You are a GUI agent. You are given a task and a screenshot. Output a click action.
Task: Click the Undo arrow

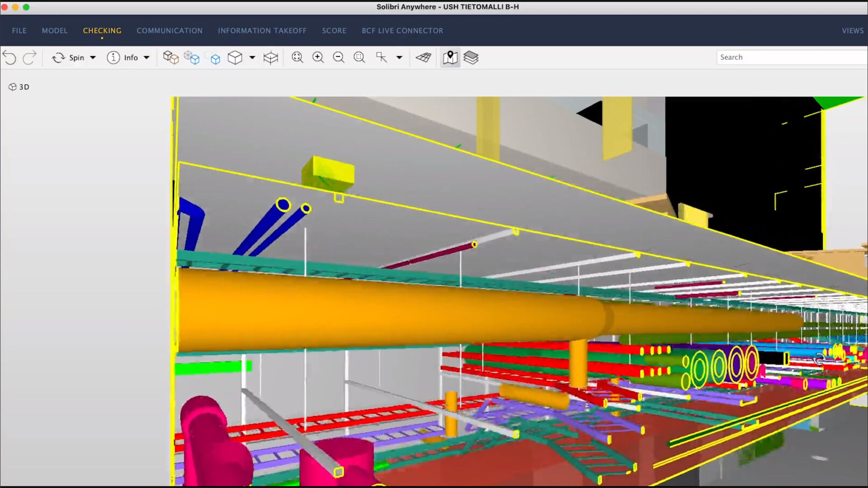coord(9,57)
